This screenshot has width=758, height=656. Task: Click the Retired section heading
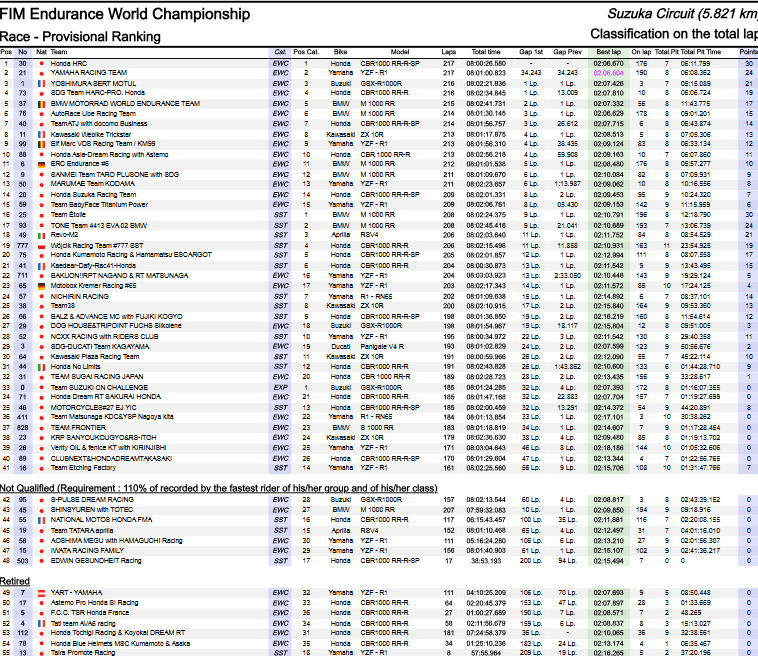[x=15, y=581]
